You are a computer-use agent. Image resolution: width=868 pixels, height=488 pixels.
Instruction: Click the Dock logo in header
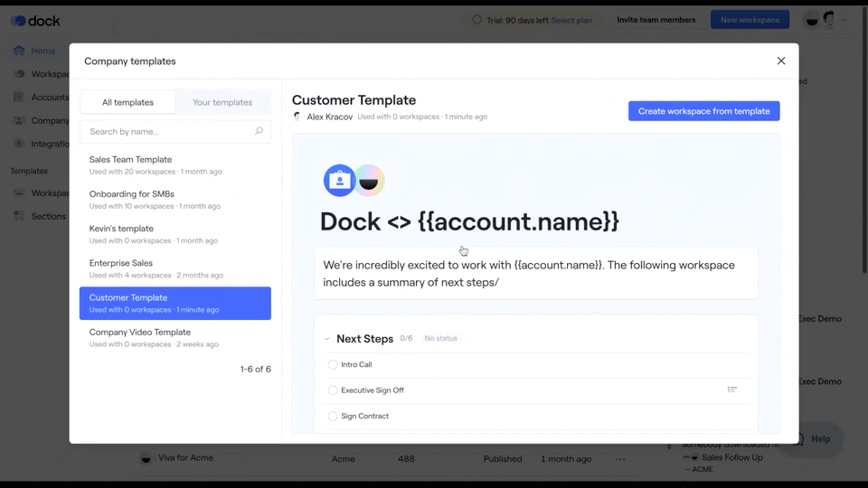35,21
